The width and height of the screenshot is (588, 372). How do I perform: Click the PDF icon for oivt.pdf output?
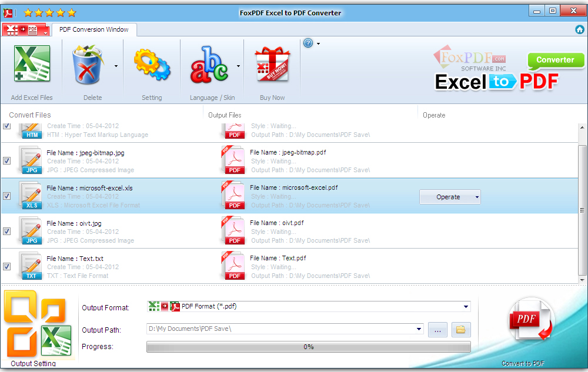pos(233,230)
